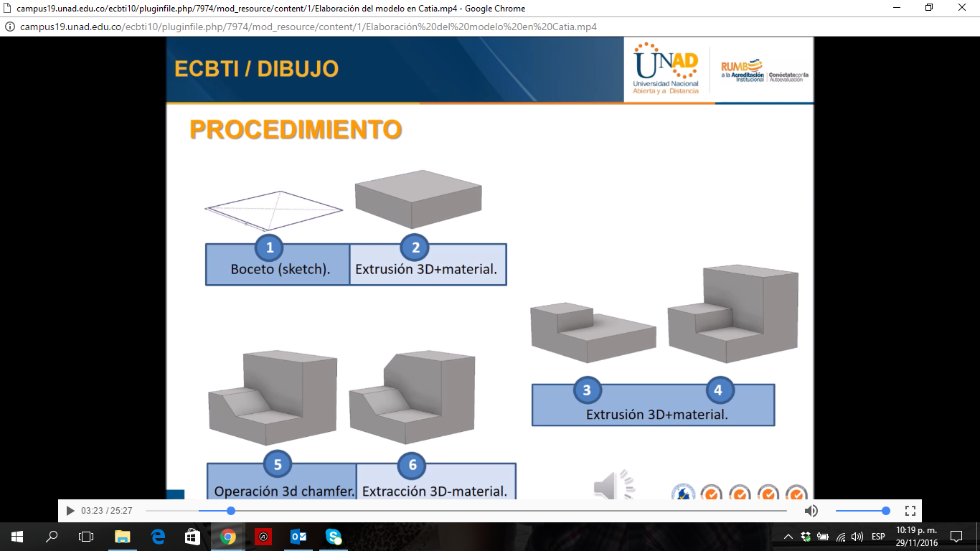Viewport: 980px width, 551px height.
Task: Restore down the Chrome window
Action: (929, 8)
